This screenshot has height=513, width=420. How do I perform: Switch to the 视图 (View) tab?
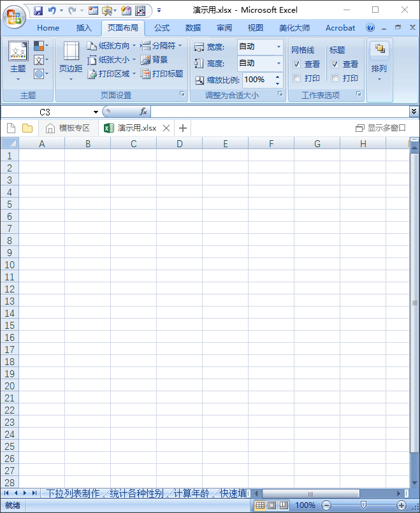tap(256, 28)
